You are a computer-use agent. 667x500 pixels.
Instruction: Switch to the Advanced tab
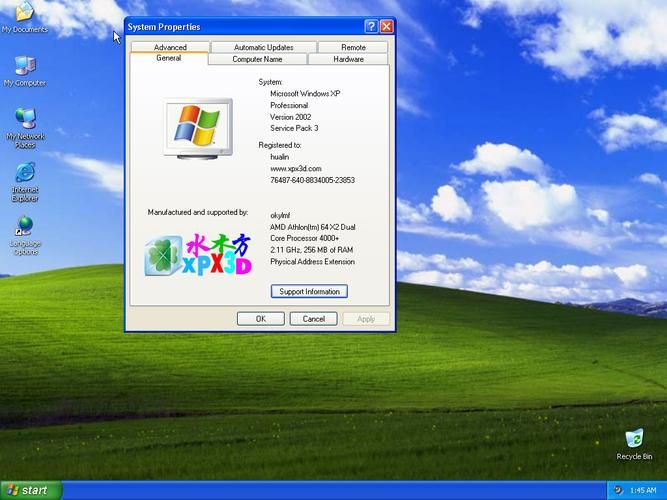(170, 47)
